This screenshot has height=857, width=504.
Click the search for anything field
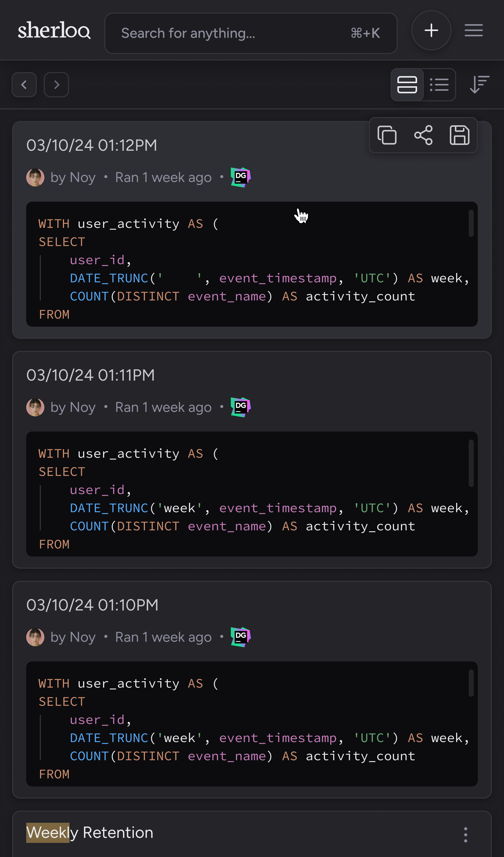tap(251, 33)
